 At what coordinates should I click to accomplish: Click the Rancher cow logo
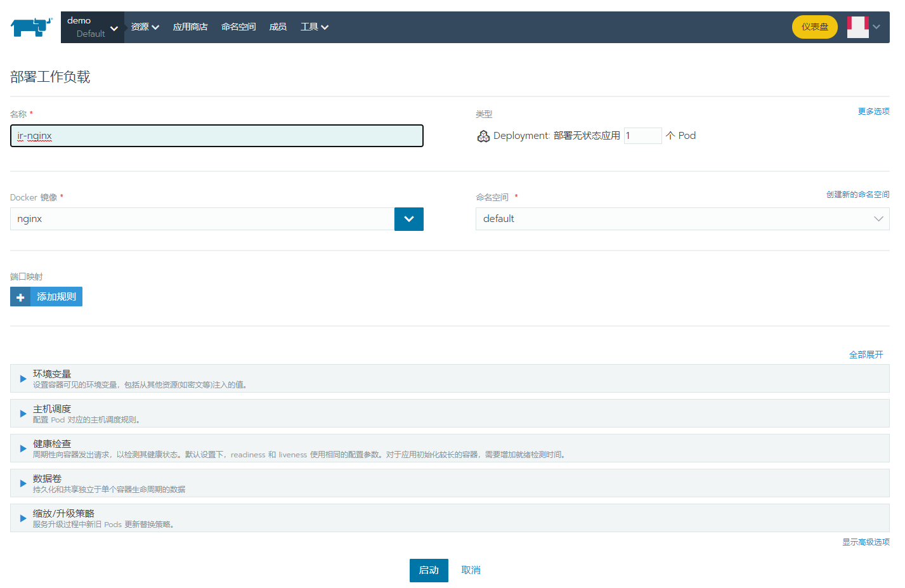pyautogui.click(x=31, y=27)
